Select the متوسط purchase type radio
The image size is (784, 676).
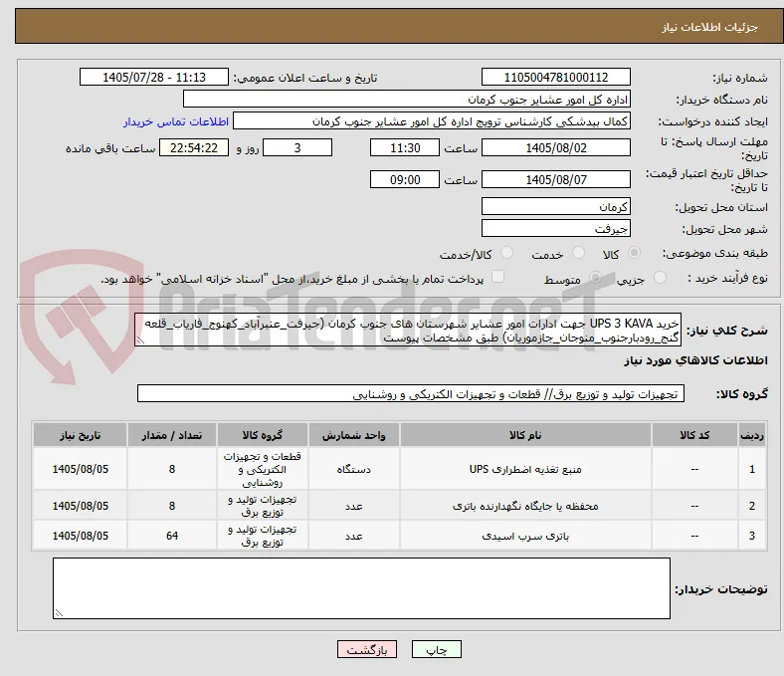pyautogui.click(x=595, y=277)
